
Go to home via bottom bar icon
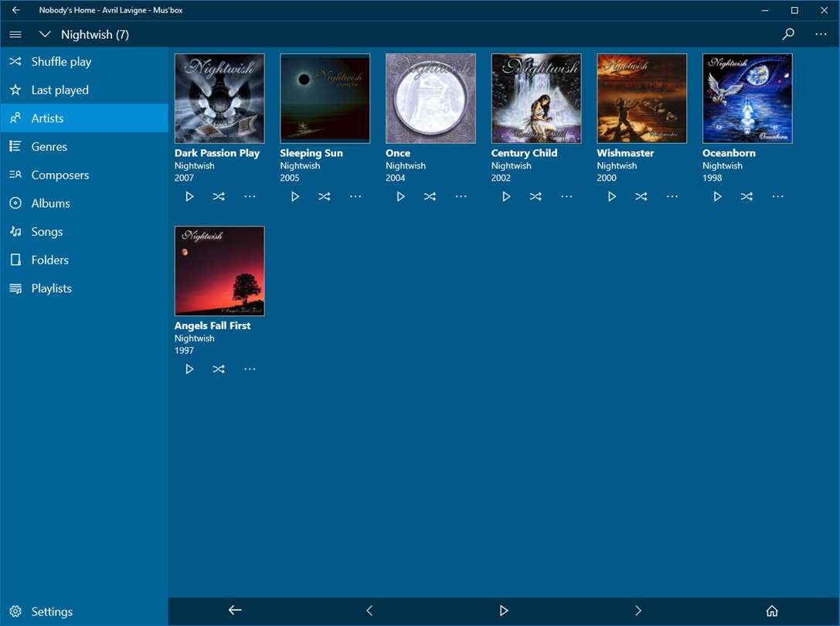click(772, 611)
